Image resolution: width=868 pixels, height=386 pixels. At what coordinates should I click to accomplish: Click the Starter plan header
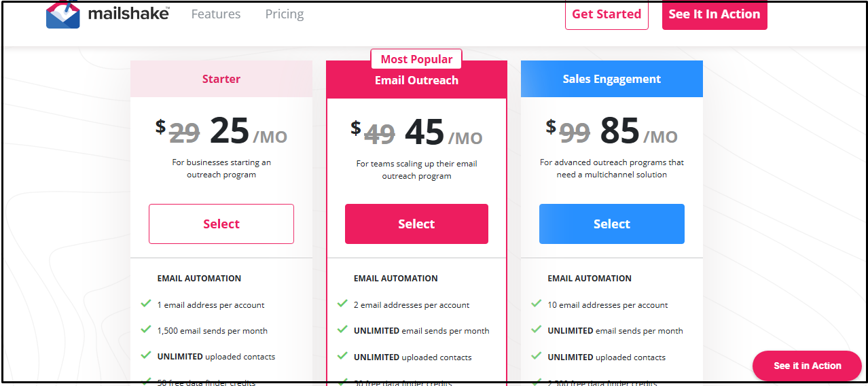(x=221, y=79)
